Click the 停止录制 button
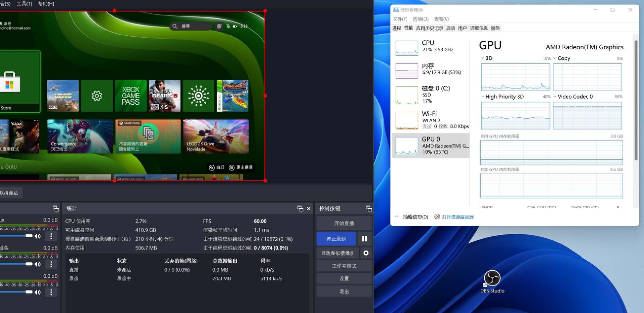 (336, 239)
